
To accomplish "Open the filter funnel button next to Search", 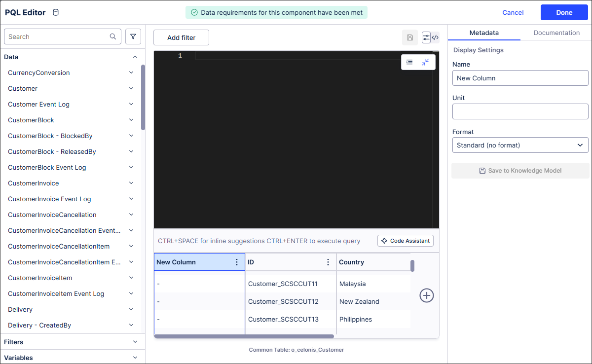I will [x=133, y=36].
